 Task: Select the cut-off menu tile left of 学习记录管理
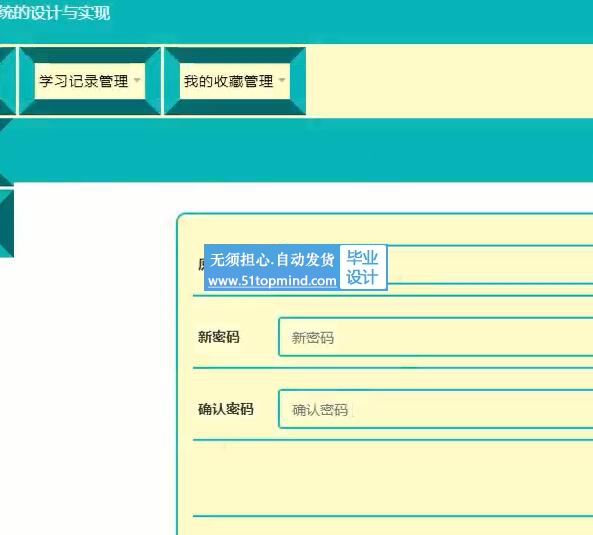click(x=8, y=81)
